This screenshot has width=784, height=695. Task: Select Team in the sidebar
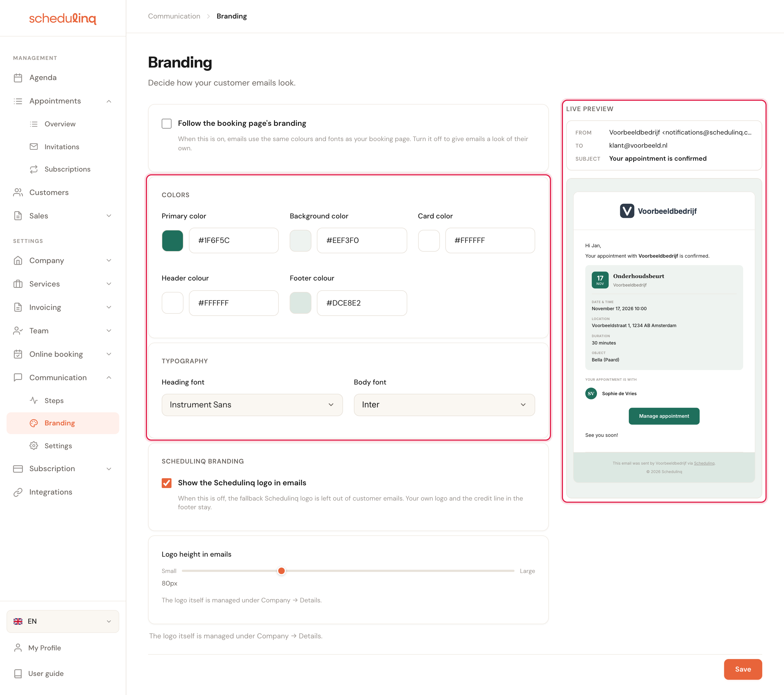coord(63,331)
